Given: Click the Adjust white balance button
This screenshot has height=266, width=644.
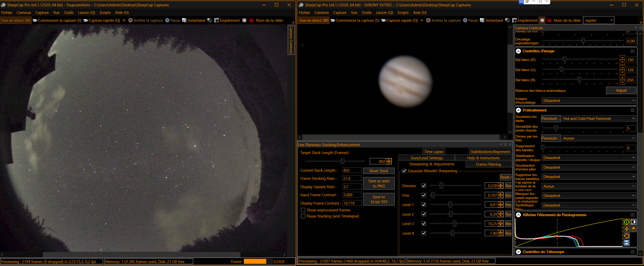Looking at the screenshot, I should pyautogui.click(x=621, y=91).
